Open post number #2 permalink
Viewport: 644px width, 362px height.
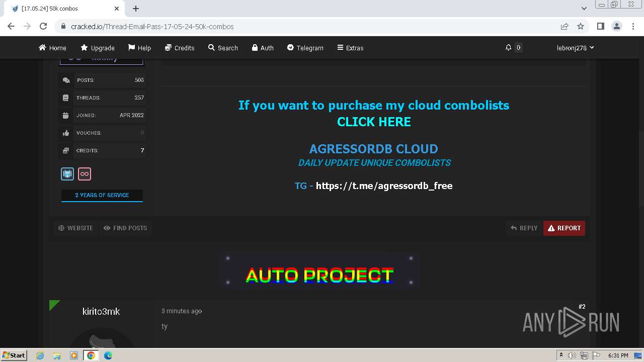[582, 307]
